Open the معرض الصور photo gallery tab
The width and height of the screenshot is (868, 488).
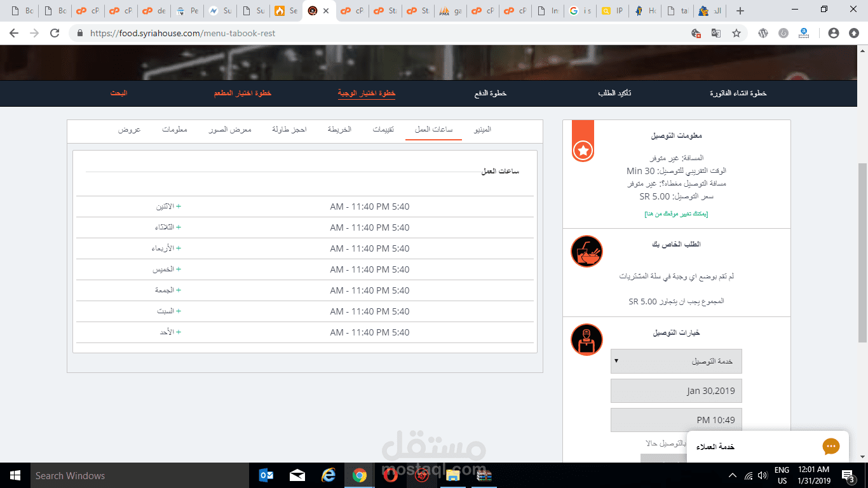tap(230, 129)
